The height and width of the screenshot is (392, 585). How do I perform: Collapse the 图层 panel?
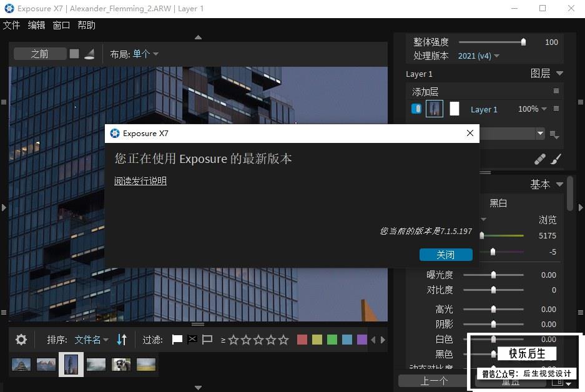pos(559,74)
